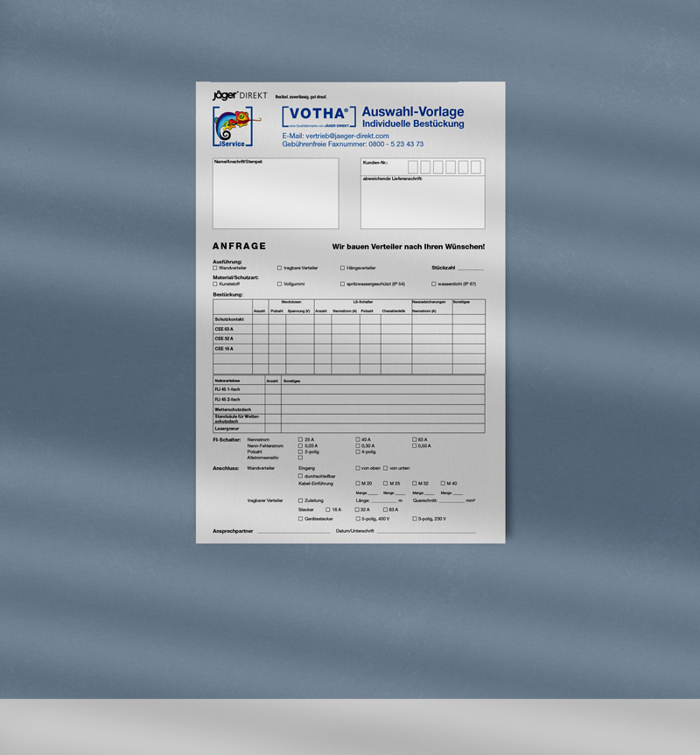700x755 pixels.
Task: Tick the Wandverteiler checkbox under Ausführung
Action: 214,268
